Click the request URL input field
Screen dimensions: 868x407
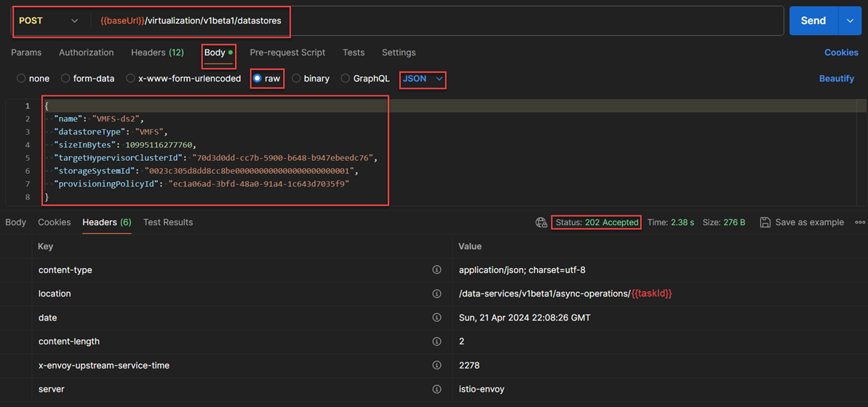[x=437, y=21]
